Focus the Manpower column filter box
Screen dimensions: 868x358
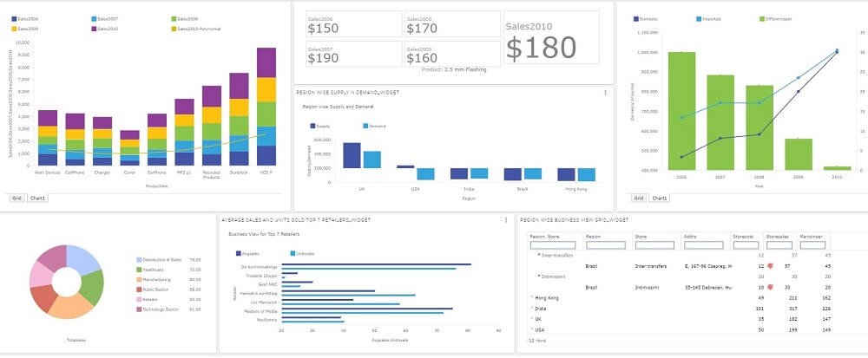[812, 245]
